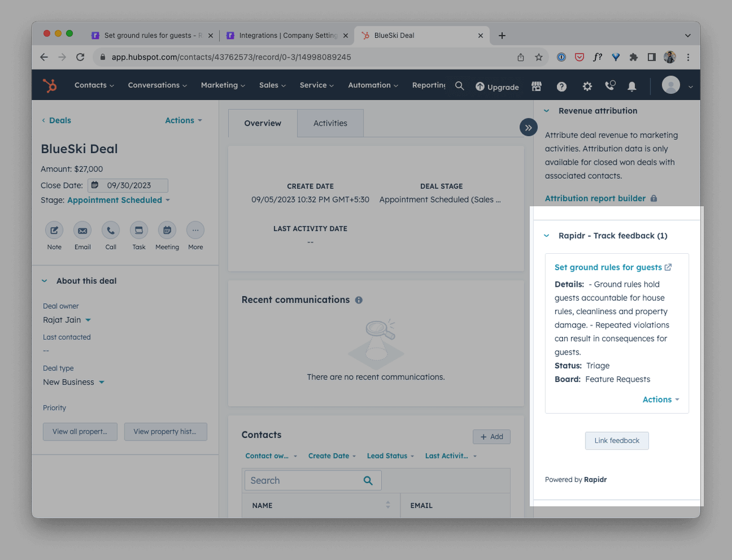Click the magnifier icon in Contacts search
Viewport: 732px width, 560px height.
pyautogui.click(x=368, y=481)
